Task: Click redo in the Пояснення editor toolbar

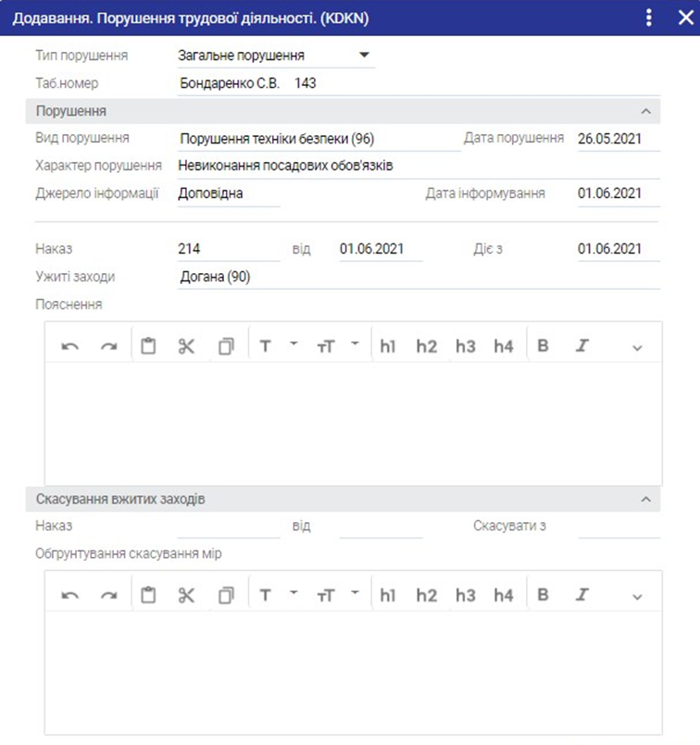Action: 109,346
